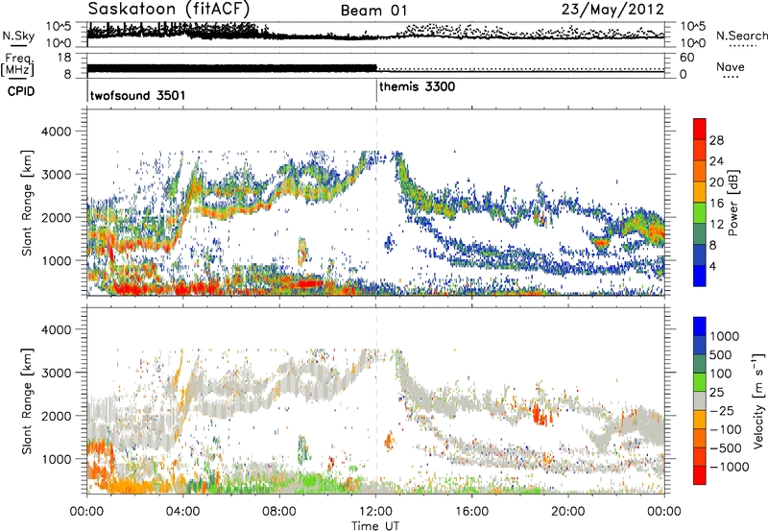This screenshot has height=532, width=768.
Task: Click the dotted line sample under Nave
Action: (x=731, y=77)
